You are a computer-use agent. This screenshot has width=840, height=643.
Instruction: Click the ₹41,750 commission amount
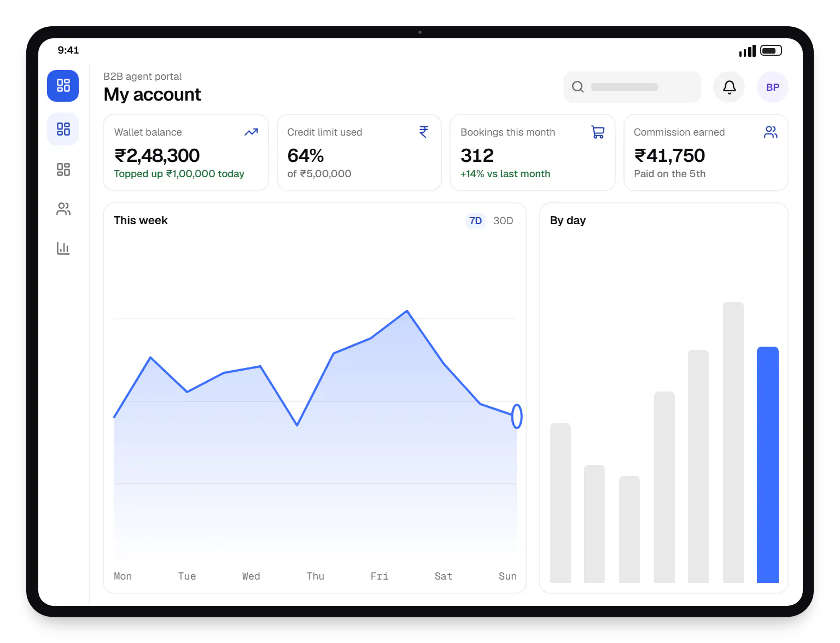(669, 156)
